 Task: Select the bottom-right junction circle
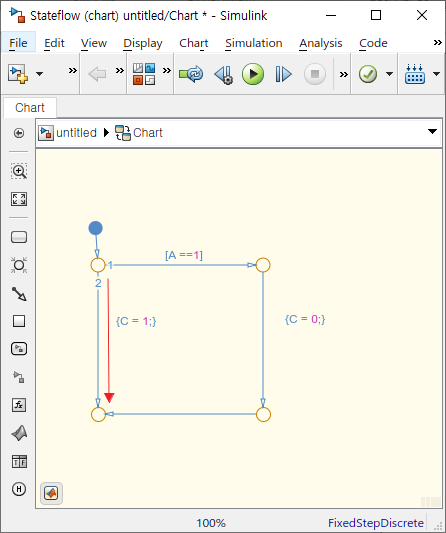click(x=263, y=414)
